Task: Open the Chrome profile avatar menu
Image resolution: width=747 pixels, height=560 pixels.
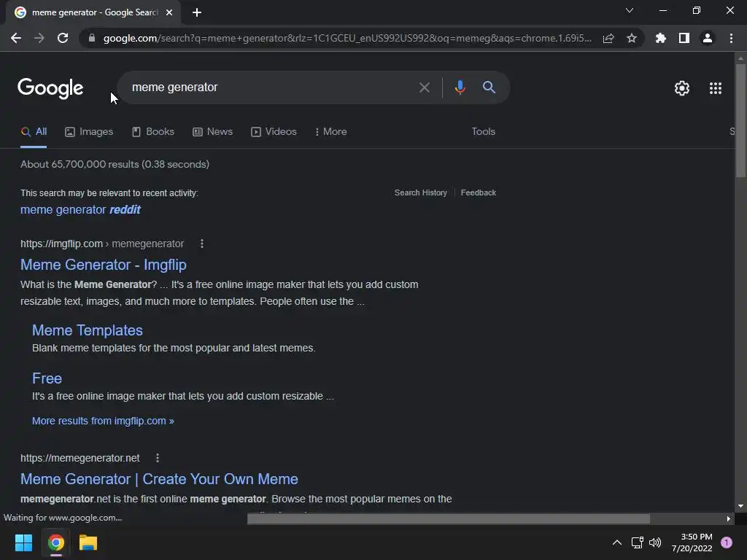Action: coord(708,38)
